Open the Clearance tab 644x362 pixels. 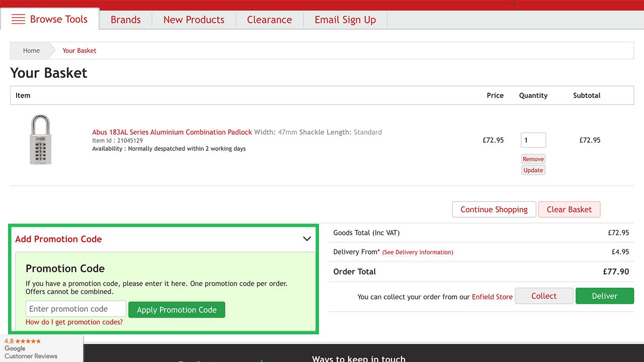point(269,20)
